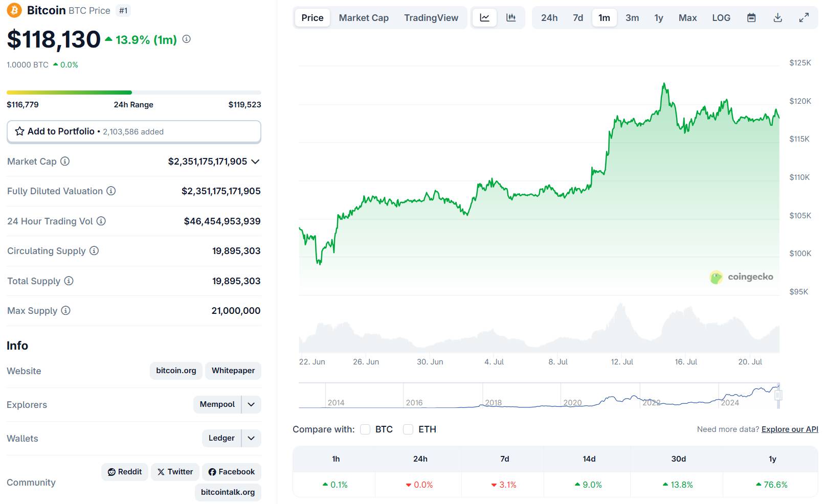The image size is (826, 504).
Task: Show Max Supply info icon
Action: (x=65, y=310)
